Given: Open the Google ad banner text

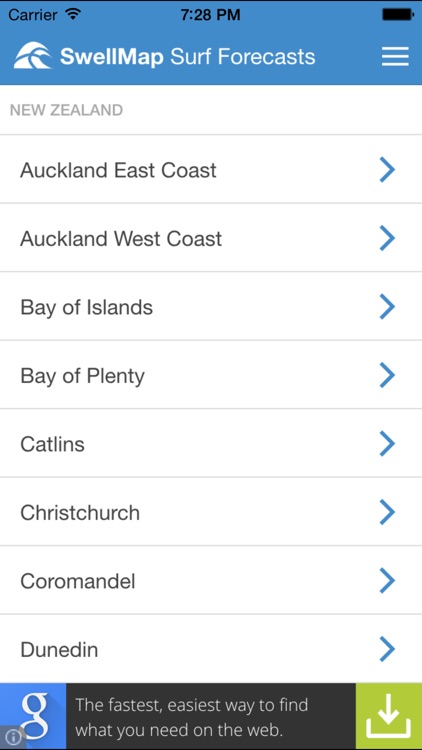Looking at the screenshot, I should click(x=192, y=717).
